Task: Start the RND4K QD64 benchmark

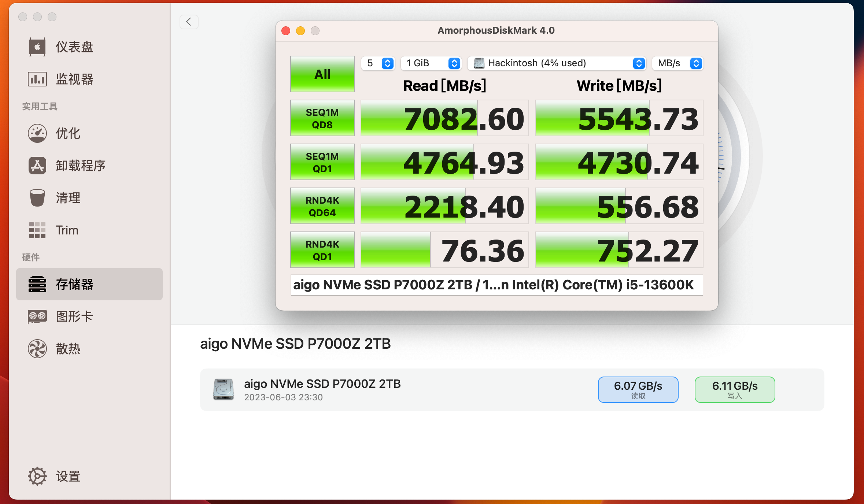Action: [x=322, y=206]
